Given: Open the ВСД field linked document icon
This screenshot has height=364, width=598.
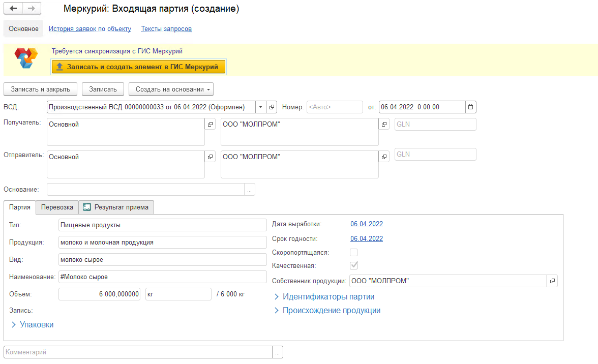Looking at the screenshot, I should click(272, 107).
